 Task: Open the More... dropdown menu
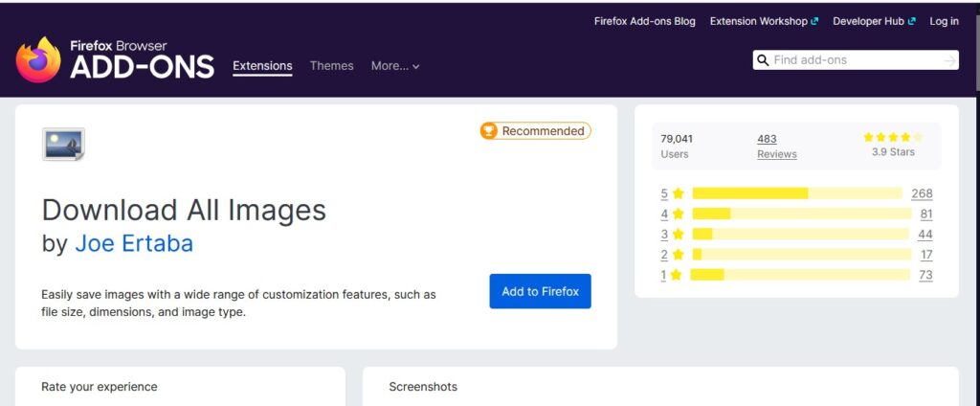pyautogui.click(x=395, y=66)
